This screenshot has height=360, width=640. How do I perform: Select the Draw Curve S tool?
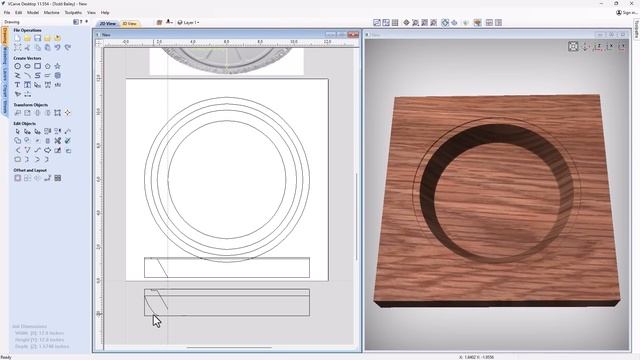click(38, 76)
